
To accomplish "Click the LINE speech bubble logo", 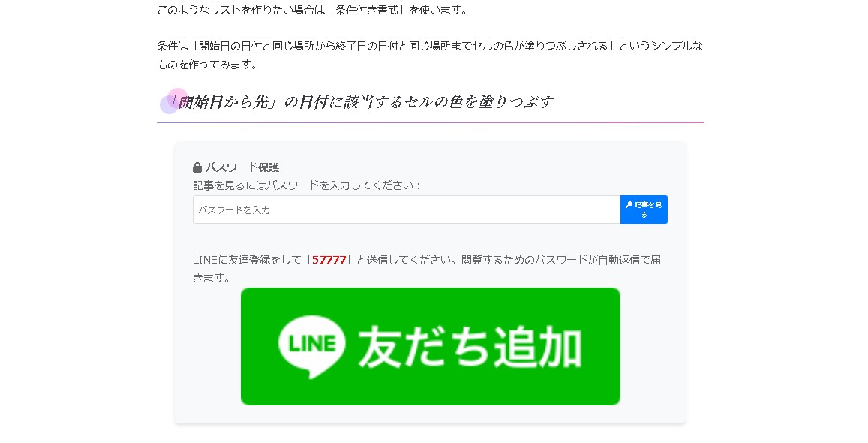I will click(312, 347).
